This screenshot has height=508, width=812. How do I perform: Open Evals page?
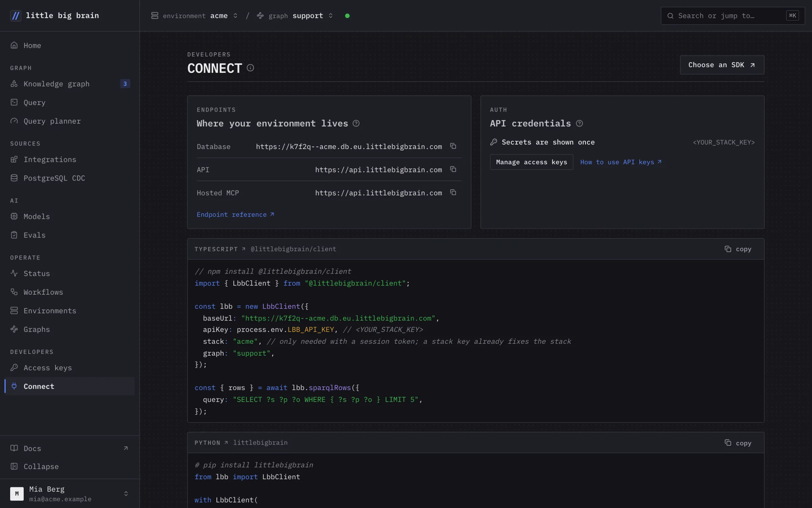(70, 235)
